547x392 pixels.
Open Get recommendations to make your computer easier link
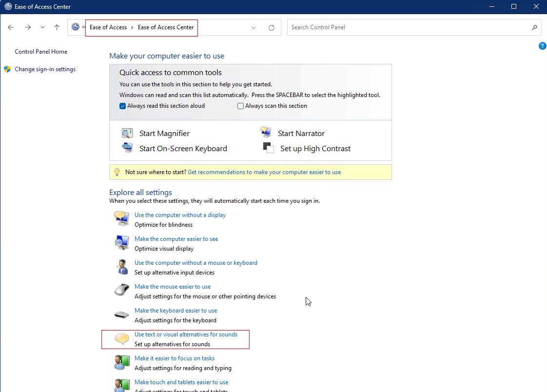264,172
